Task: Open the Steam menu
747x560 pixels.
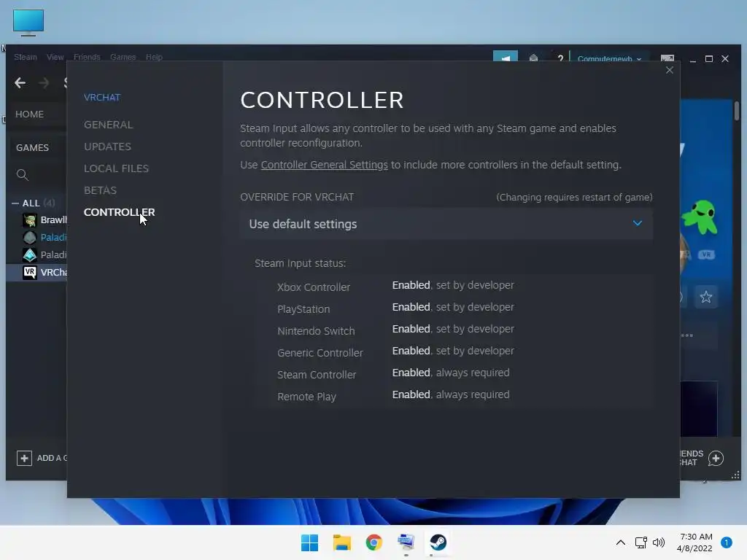Action: tap(26, 57)
